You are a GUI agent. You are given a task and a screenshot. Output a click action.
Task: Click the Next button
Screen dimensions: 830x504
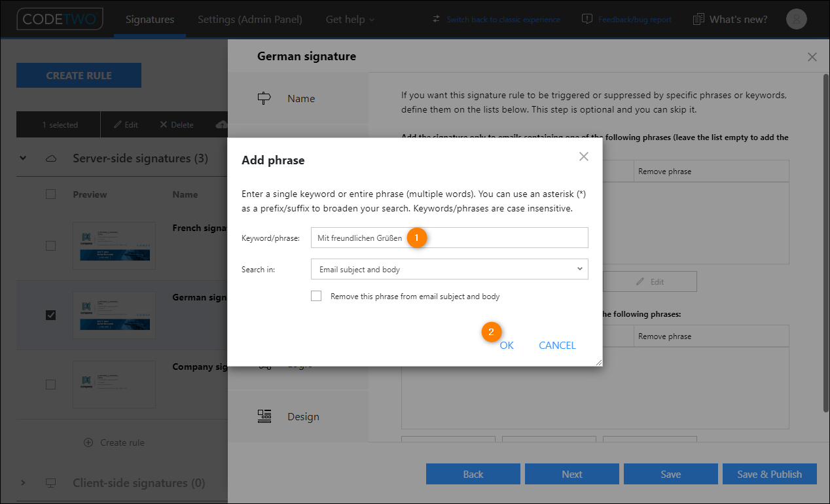[572, 474]
